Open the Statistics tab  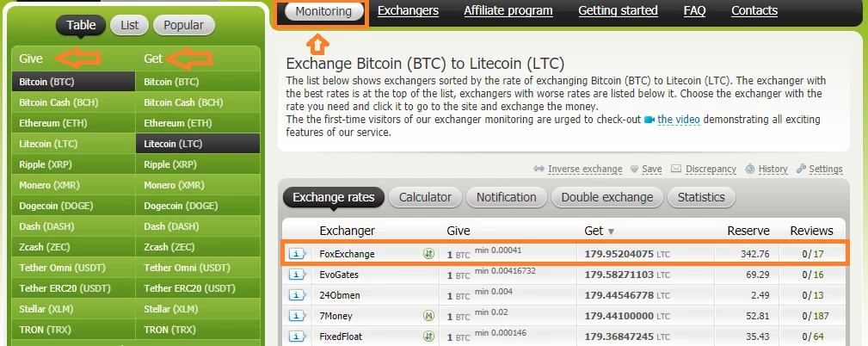point(701,197)
